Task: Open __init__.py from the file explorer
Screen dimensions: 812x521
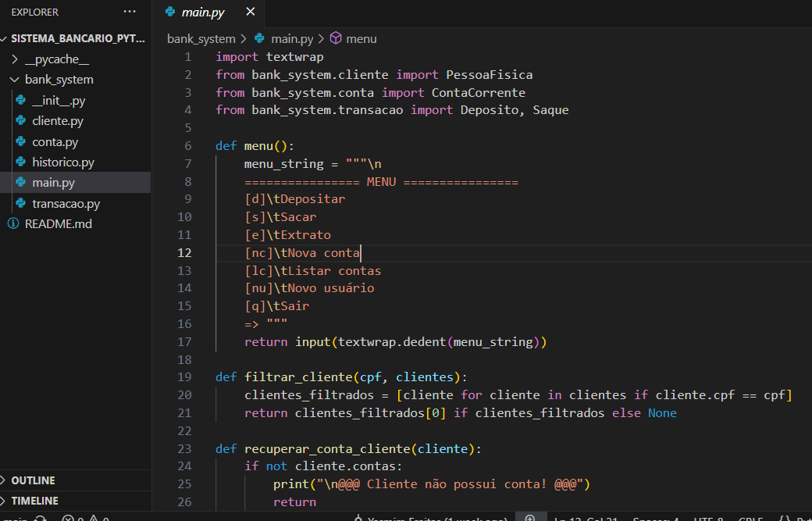Action: coord(59,101)
